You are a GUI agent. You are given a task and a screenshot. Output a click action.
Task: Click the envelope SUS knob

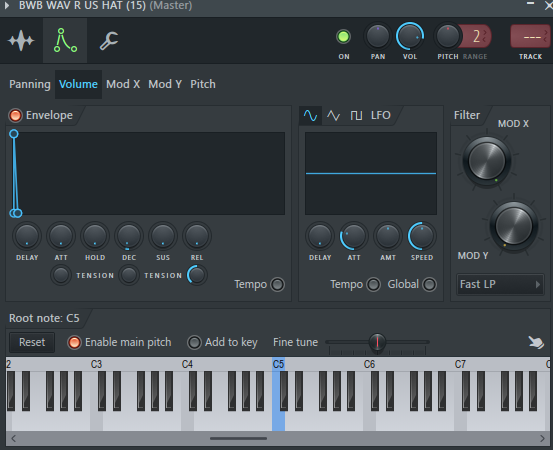[163, 236]
